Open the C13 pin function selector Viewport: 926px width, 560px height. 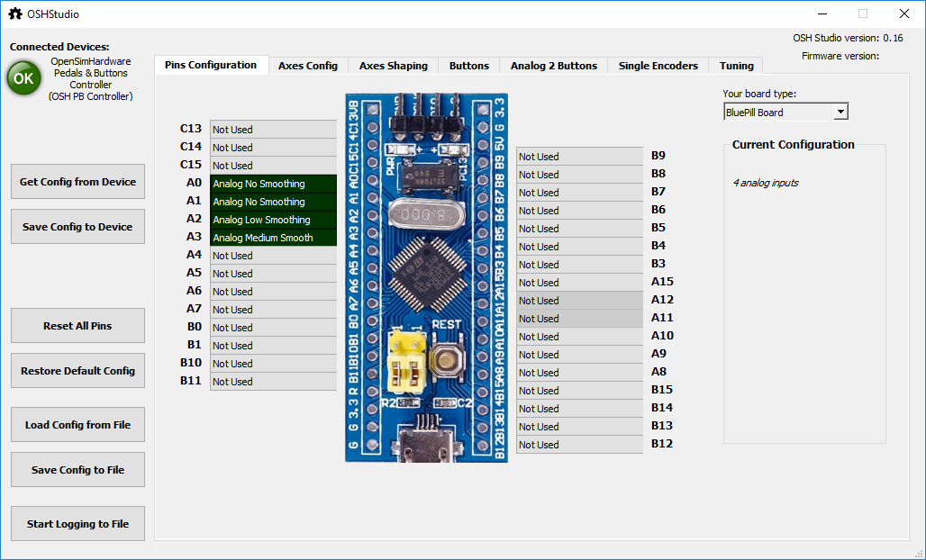pos(273,130)
